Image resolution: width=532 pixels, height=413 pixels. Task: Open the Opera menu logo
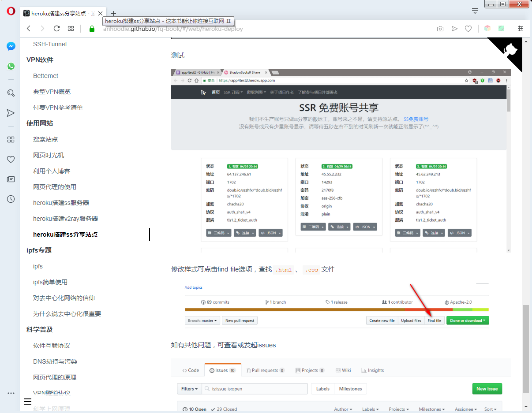[x=11, y=11]
